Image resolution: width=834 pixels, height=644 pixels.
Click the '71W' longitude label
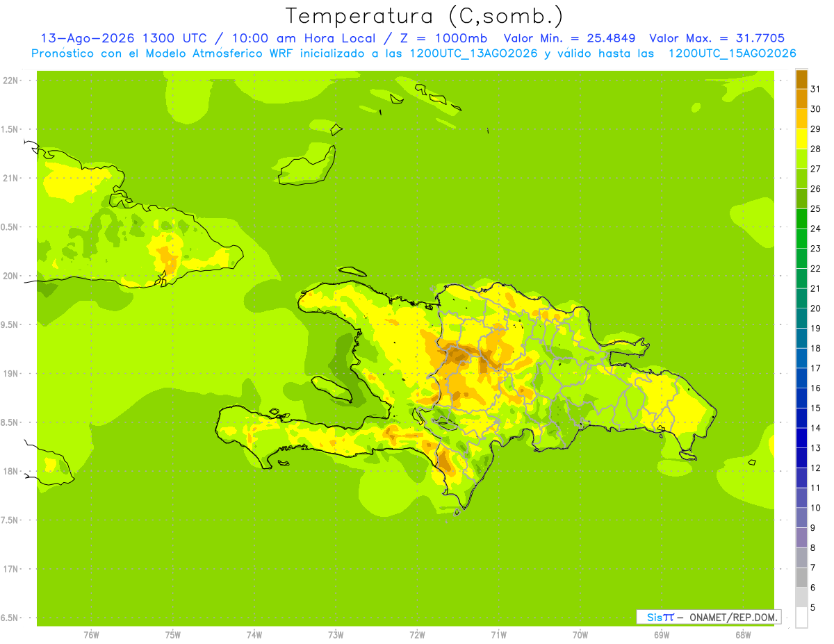498,634
